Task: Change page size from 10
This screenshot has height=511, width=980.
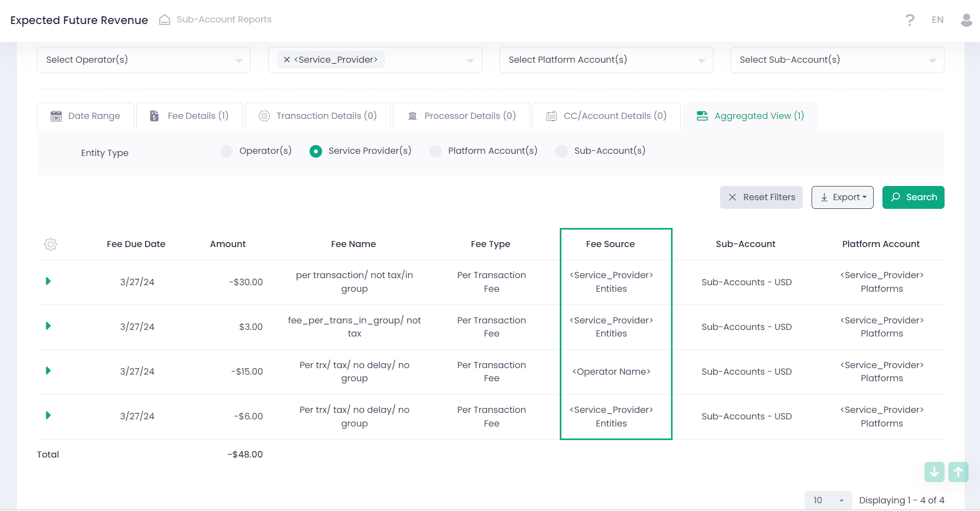Action: (x=828, y=500)
